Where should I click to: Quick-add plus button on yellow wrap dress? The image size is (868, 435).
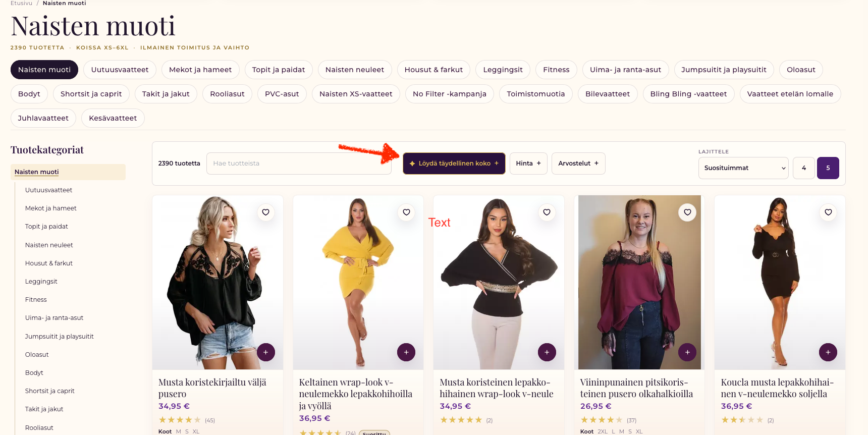coord(406,352)
